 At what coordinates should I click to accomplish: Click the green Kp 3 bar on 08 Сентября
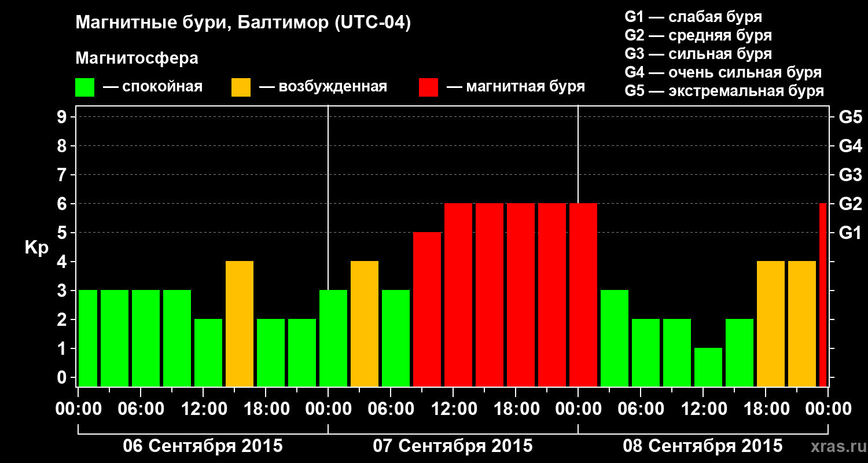[x=615, y=339]
